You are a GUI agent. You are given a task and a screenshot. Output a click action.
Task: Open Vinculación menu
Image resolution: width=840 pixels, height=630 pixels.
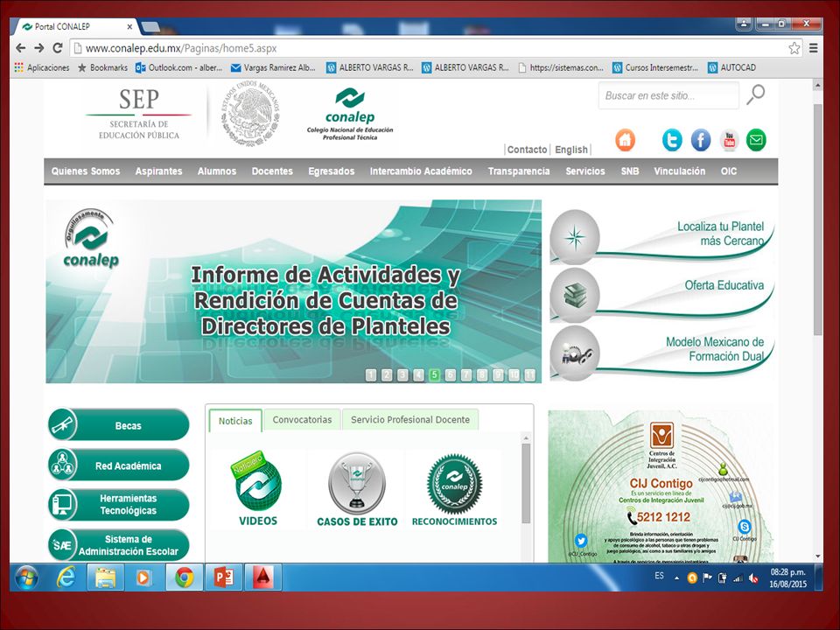[x=679, y=171]
